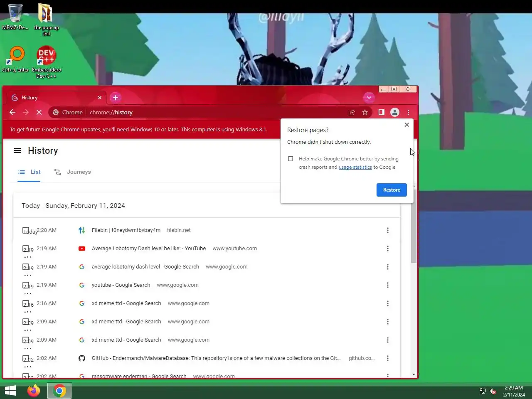The height and width of the screenshot is (399, 532).
Task: Close the History tab
Action: [x=100, y=98]
